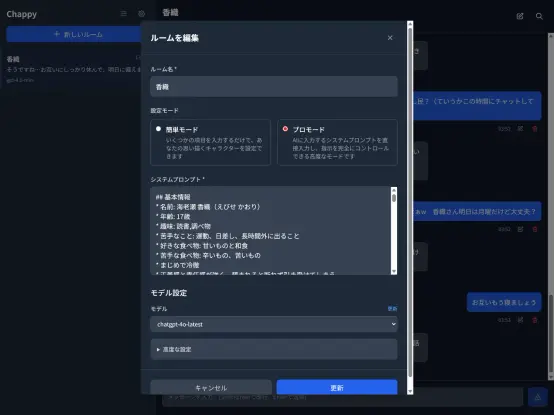Click the blue 更新 button at dialog bottom
Screen dimensions: 554x415
(x=337, y=387)
